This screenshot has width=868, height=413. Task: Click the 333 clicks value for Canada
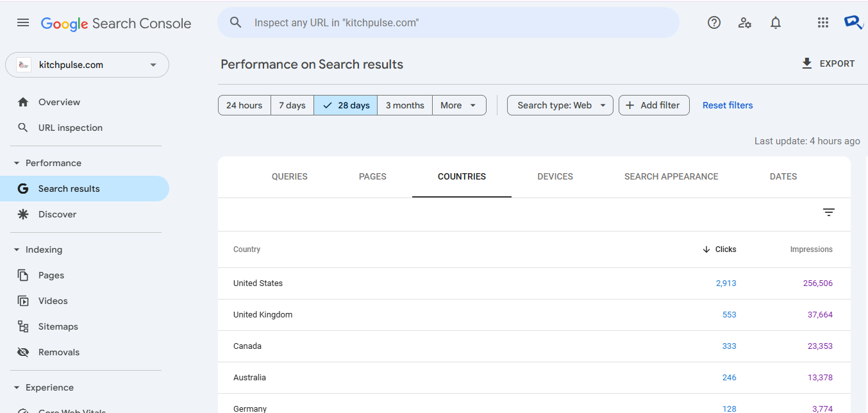pyautogui.click(x=729, y=346)
